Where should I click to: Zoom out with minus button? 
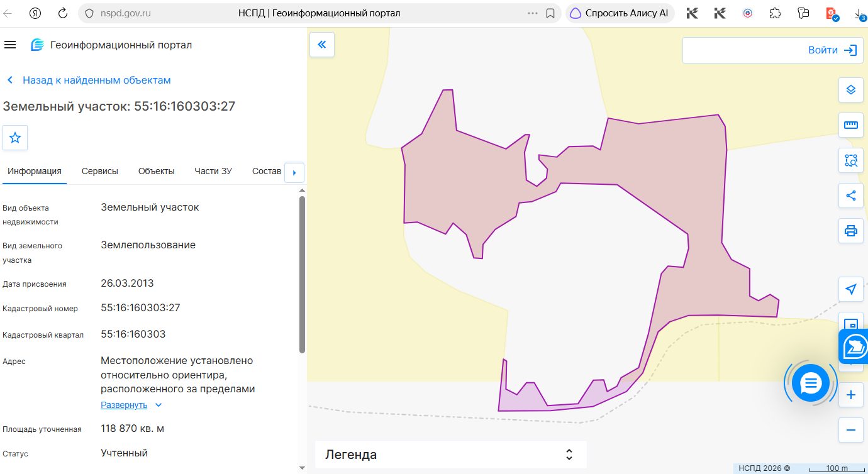851,430
